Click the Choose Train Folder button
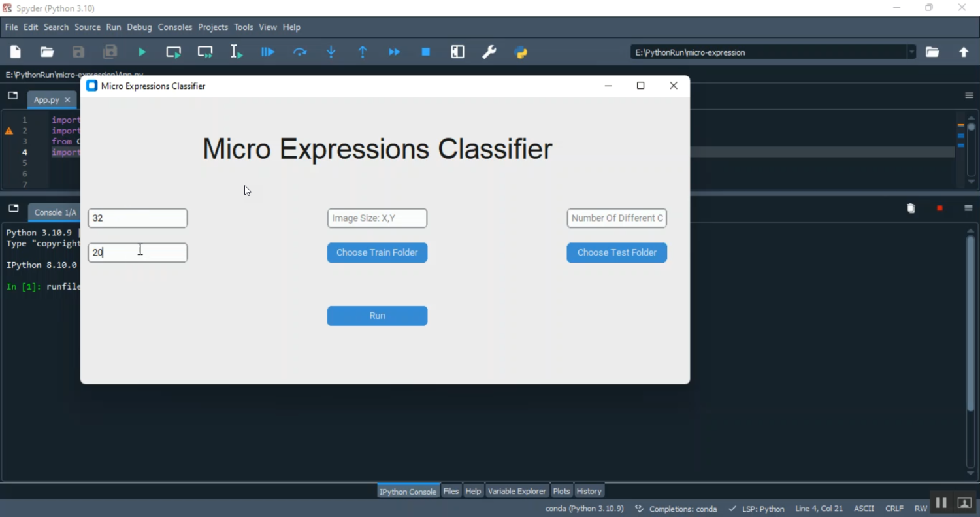This screenshot has width=980, height=517. (377, 253)
